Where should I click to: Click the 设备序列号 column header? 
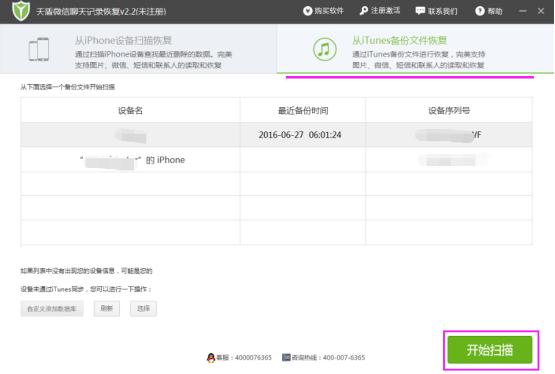tap(449, 110)
